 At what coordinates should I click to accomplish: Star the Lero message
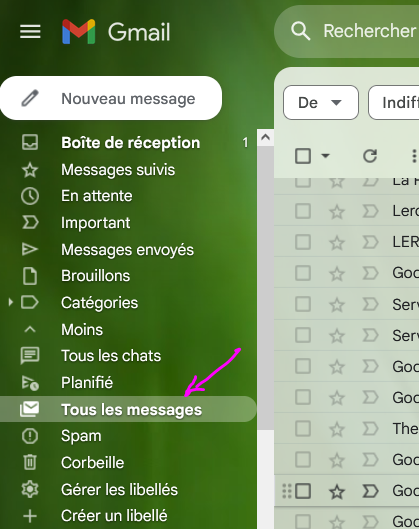click(x=337, y=212)
